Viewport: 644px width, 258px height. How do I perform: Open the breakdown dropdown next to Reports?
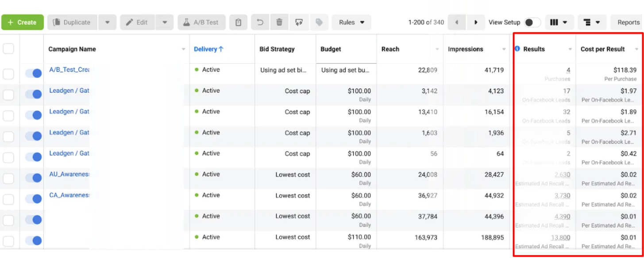pyautogui.click(x=592, y=22)
